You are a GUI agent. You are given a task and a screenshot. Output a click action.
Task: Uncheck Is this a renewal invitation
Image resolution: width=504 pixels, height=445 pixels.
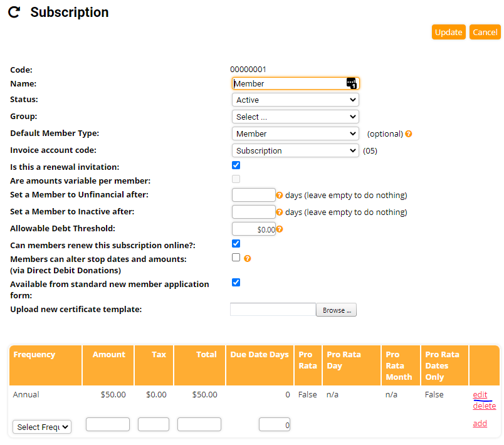click(x=236, y=165)
